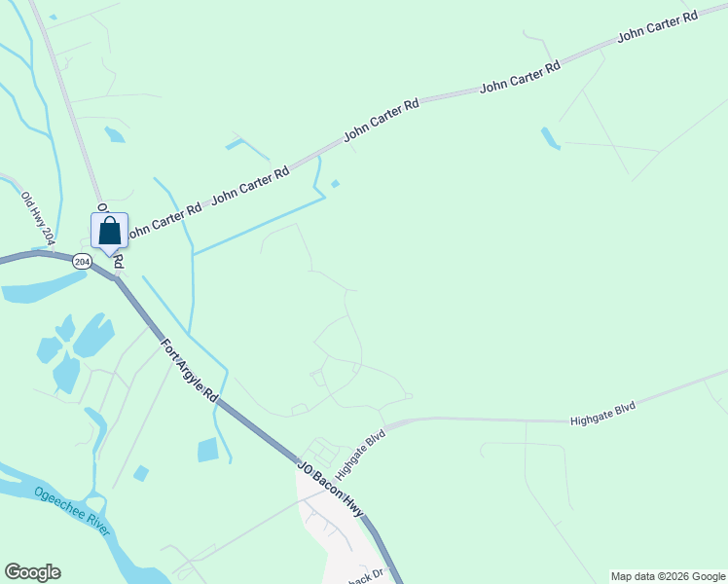Click the Fort Argyle Rd label
Screen dimensions: 728x584
189,370
